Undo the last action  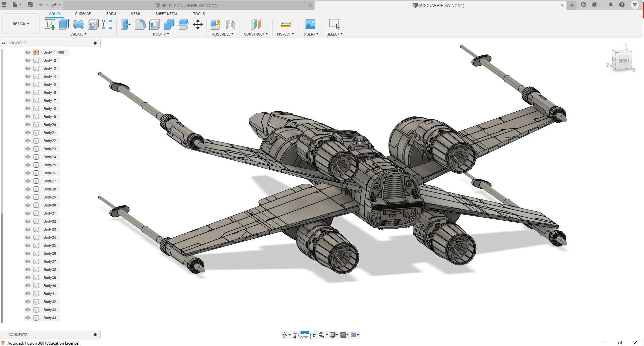41,5
